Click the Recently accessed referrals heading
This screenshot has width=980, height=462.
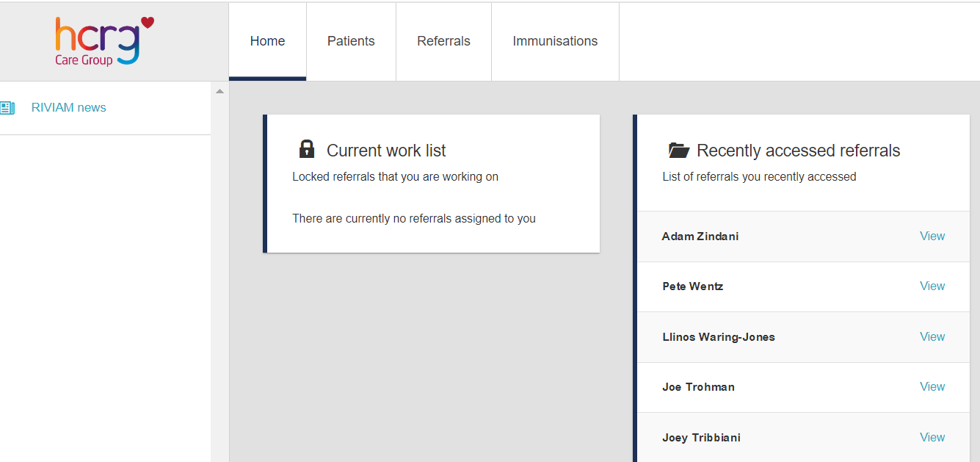click(799, 151)
